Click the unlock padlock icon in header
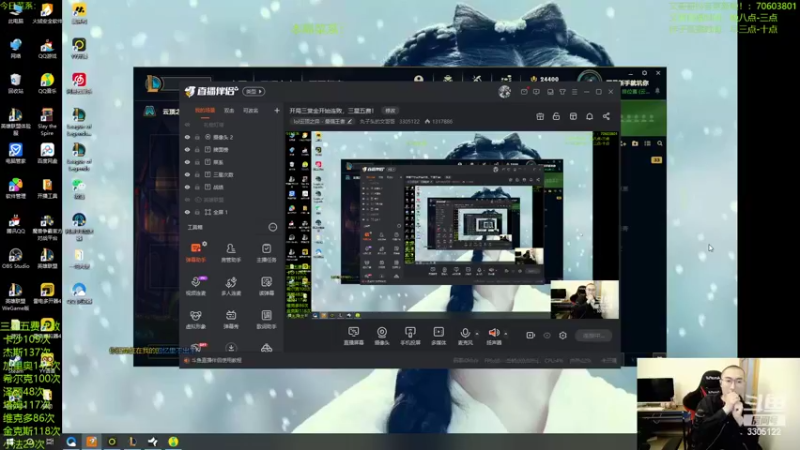 [556, 116]
